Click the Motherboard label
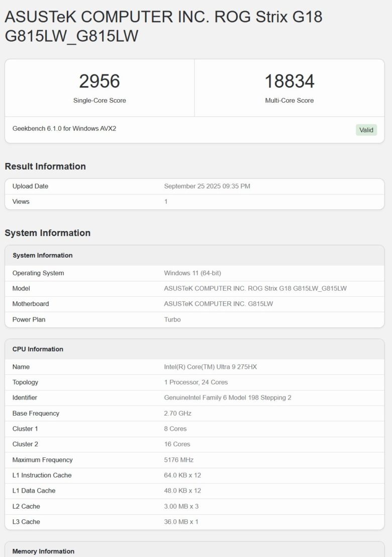The image size is (392, 557). tap(31, 304)
